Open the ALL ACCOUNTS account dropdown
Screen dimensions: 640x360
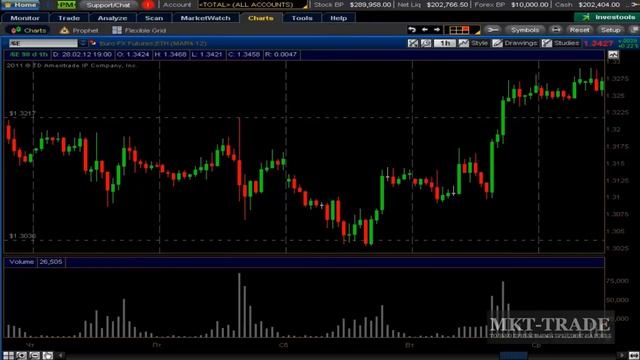pyautogui.click(x=253, y=5)
